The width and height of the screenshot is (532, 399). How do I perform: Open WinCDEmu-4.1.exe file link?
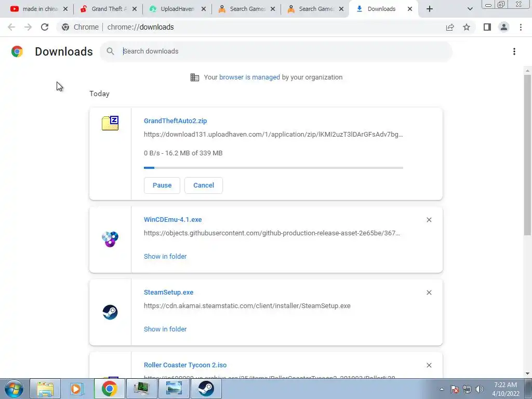pyautogui.click(x=172, y=220)
